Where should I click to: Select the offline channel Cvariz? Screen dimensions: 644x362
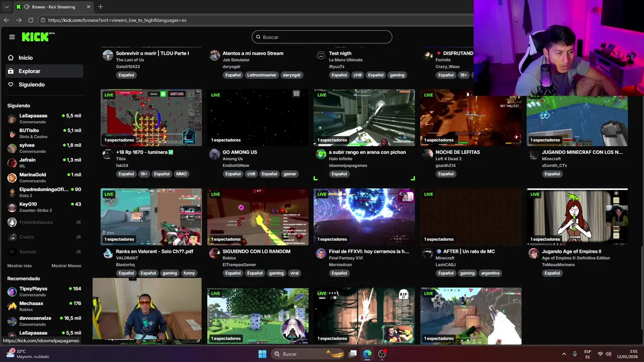(x=44, y=237)
